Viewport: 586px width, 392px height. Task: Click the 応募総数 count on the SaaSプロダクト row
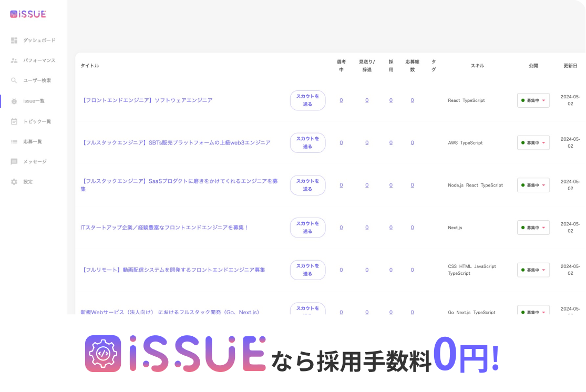(x=412, y=185)
